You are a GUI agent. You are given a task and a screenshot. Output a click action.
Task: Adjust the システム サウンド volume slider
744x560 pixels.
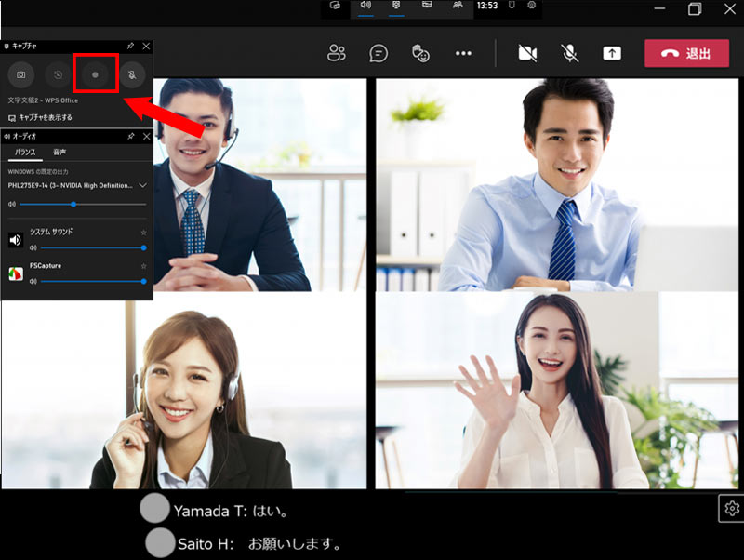click(x=93, y=247)
